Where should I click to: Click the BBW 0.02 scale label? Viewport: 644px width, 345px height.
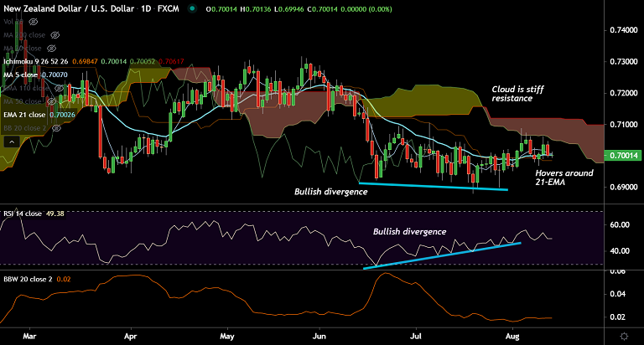(x=617, y=317)
